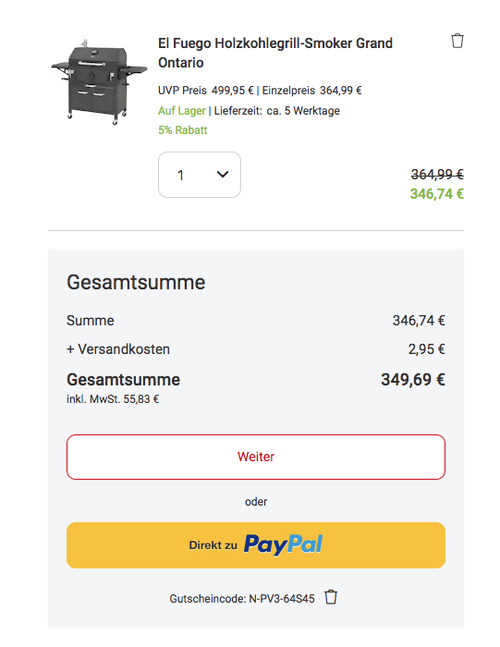Click the Auf Lager stock status text
Image resolution: width=500 pixels, height=647 pixels.
182,111
